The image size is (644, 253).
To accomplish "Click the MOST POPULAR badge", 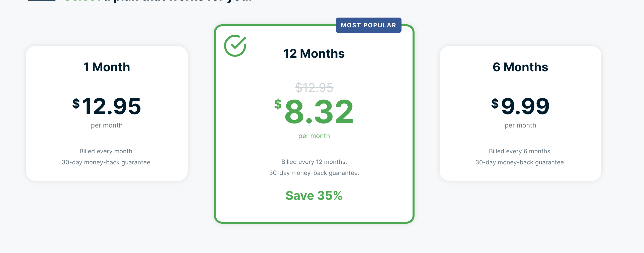I will point(368,25).
